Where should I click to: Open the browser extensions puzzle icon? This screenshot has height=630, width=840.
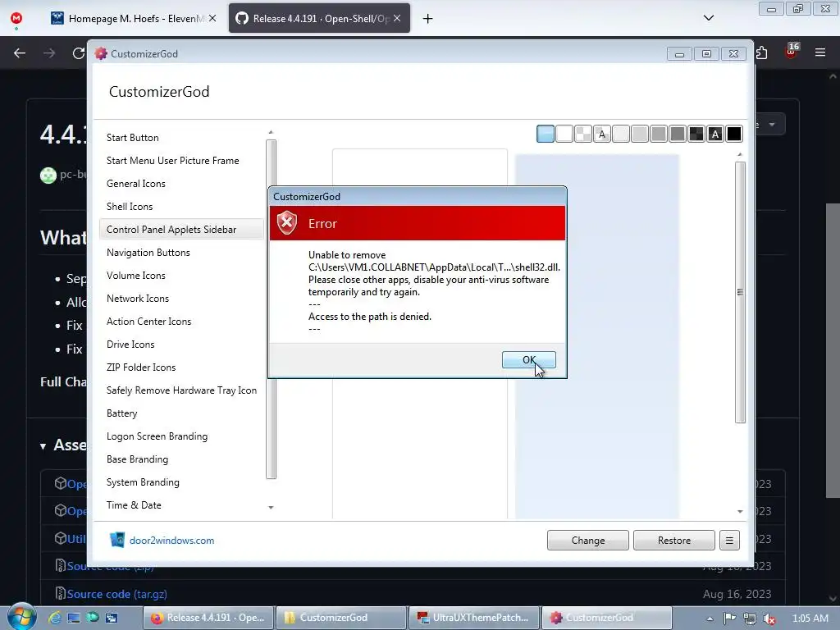[x=762, y=52]
